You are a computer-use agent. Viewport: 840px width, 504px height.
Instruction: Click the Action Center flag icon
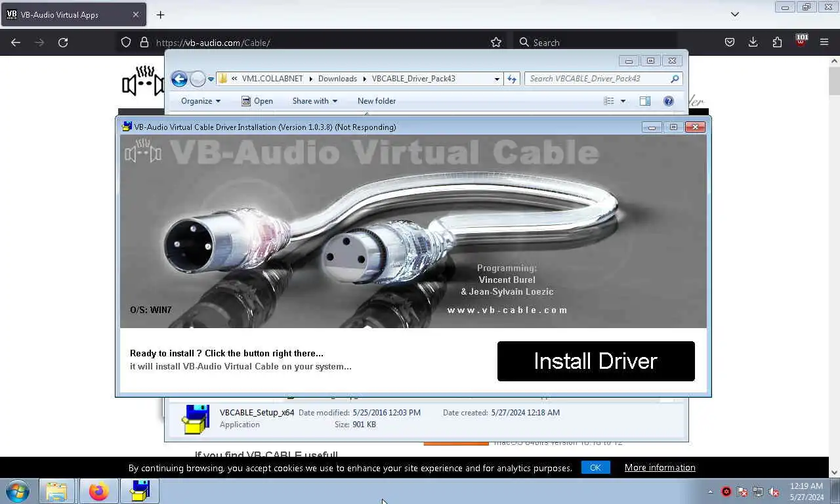point(742,492)
